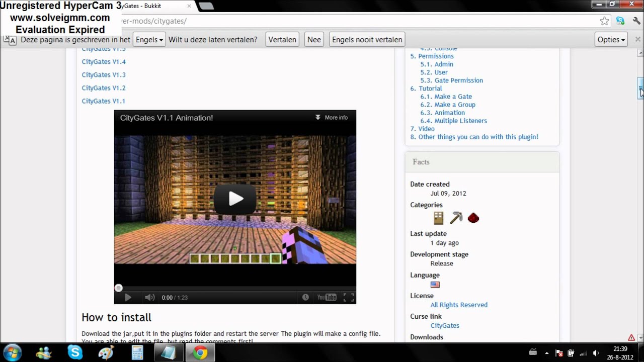Go to 7. Video section
Image resolution: width=644 pixels, height=362 pixels.
[422, 129]
